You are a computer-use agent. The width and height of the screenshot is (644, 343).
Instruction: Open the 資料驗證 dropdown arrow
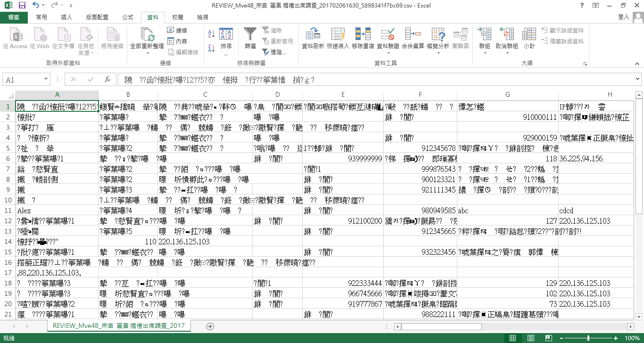coord(388,53)
